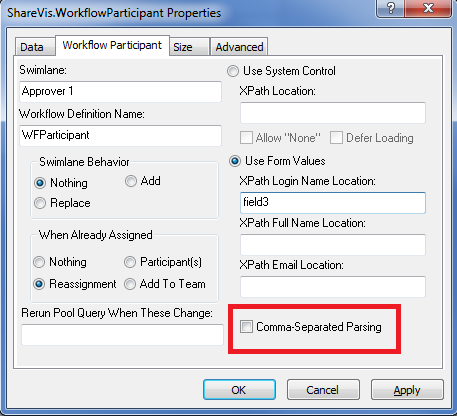Viewport: 457px width, 416px height.
Task: Click the help question mark button
Action: tap(390, 8)
